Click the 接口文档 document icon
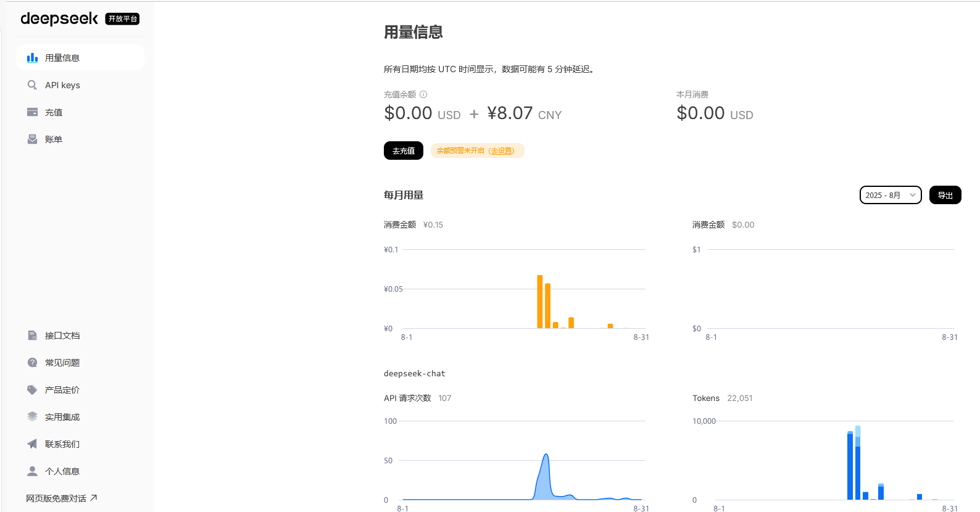 click(32, 336)
